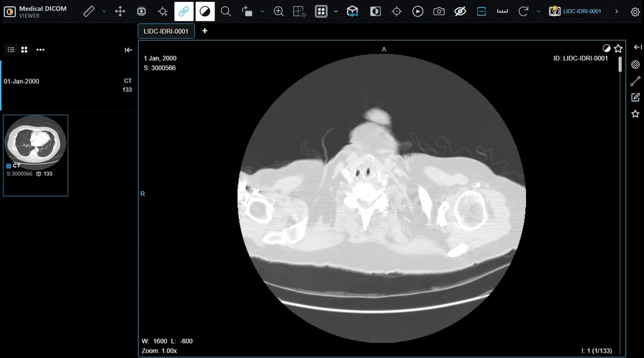Select the reference crosshair target tool
The image size is (644, 358).
pos(396,12)
